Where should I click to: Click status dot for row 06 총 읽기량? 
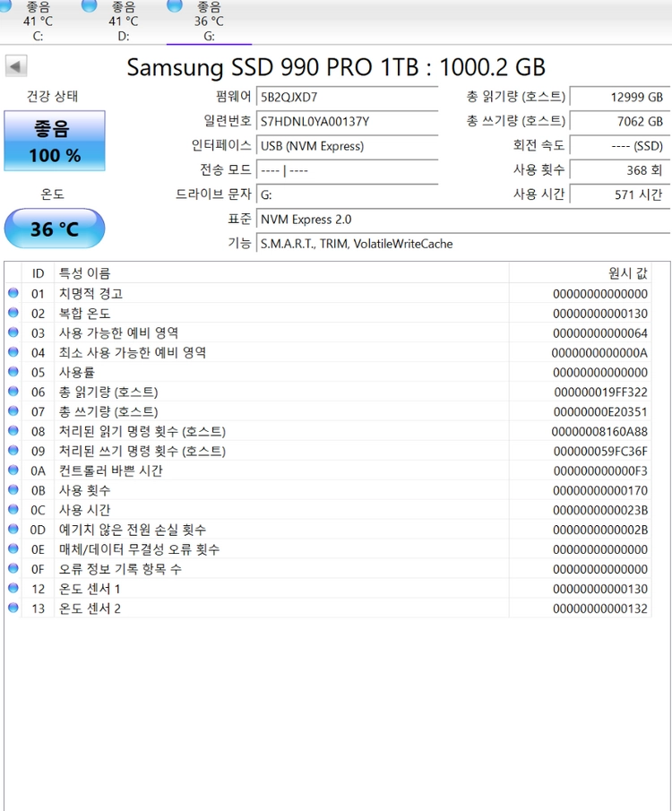tap(13, 392)
